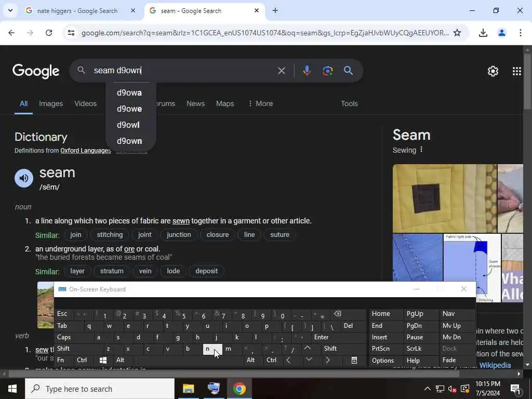Open Chrome downloads
The image size is (532, 399).
(x=483, y=33)
